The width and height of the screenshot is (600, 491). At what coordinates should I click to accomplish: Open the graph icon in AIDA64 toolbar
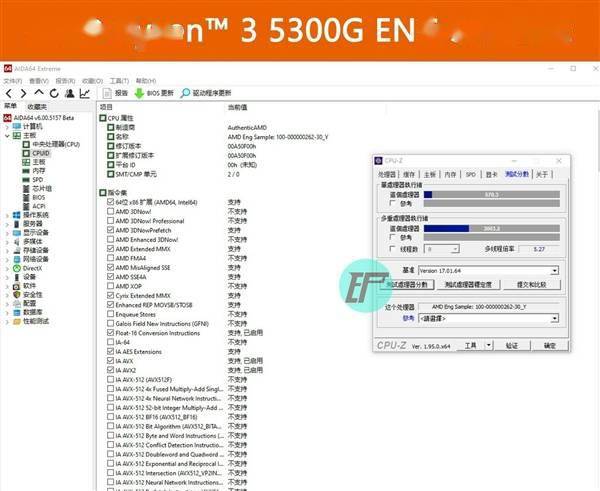(85, 93)
